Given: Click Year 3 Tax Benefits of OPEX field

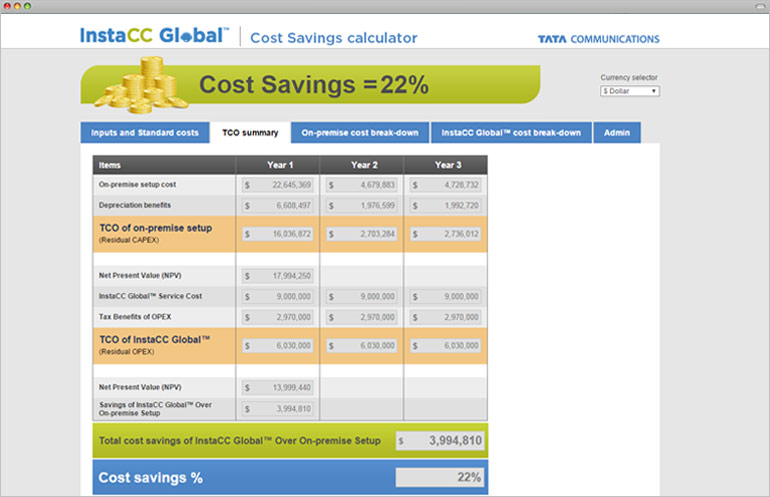Looking at the screenshot, I should click(445, 317).
